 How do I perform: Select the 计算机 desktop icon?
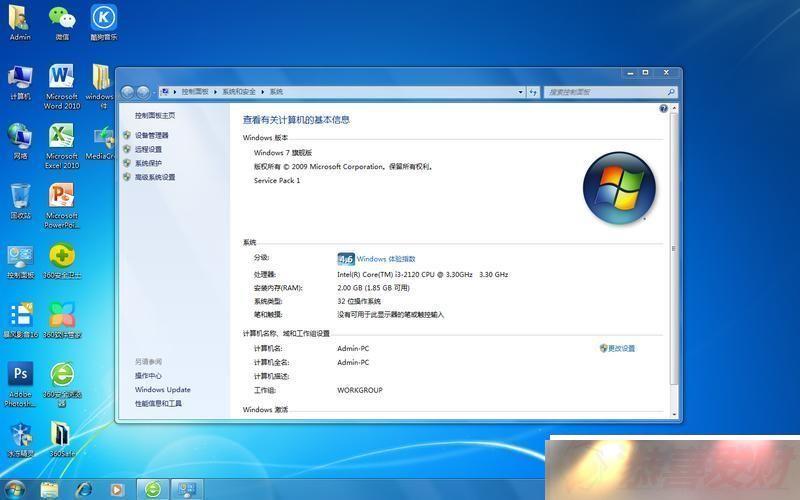pyautogui.click(x=20, y=82)
